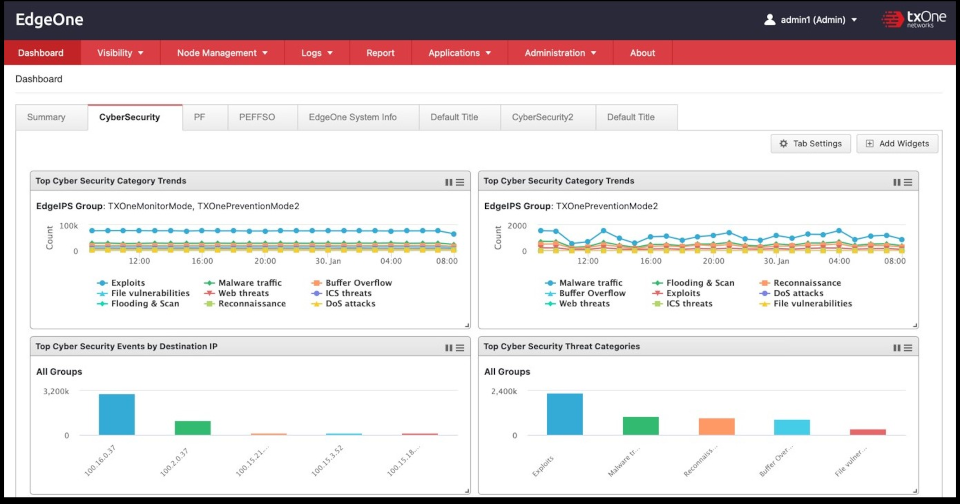Expand the Node Management menu
This screenshot has width=960, height=504.
click(222, 53)
